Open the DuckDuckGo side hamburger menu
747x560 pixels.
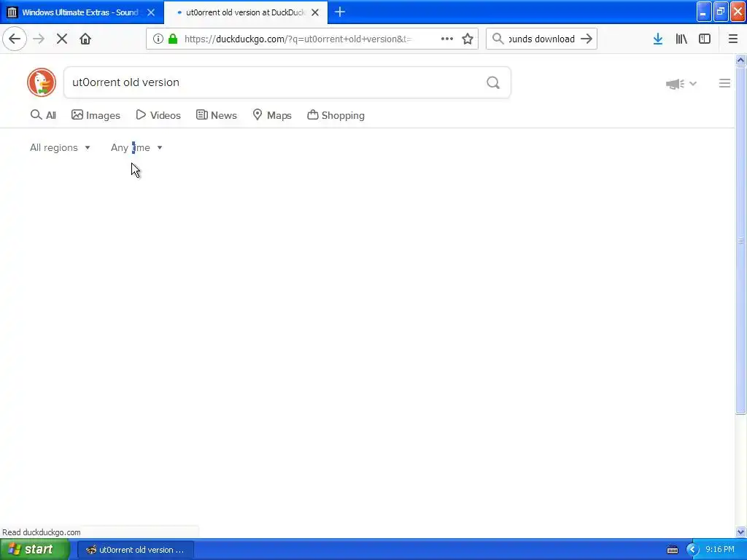tap(724, 83)
